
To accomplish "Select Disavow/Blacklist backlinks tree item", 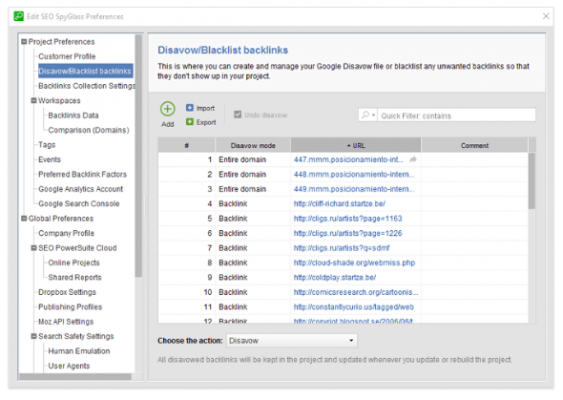I will point(85,71).
